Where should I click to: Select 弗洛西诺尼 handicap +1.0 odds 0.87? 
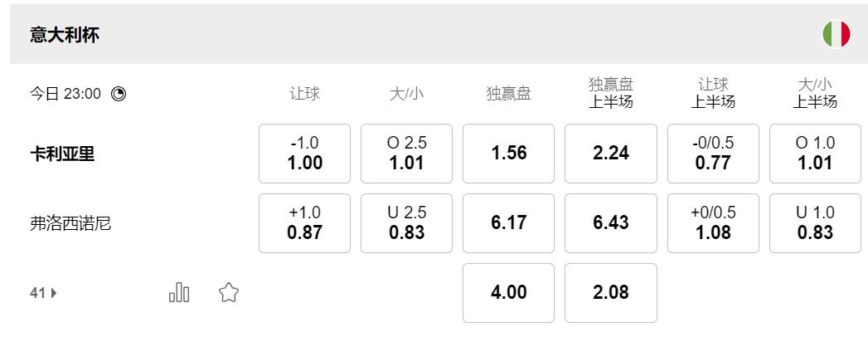click(x=304, y=223)
